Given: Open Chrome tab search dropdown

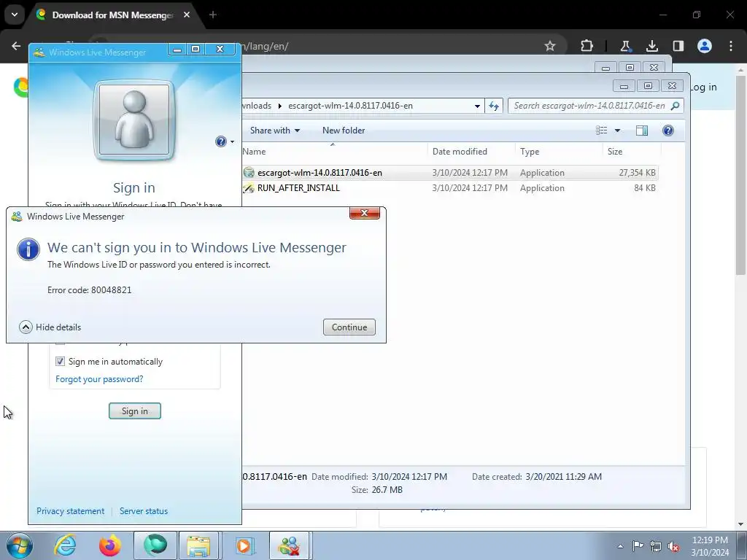Looking at the screenshot, I should (x=15, y=15).
